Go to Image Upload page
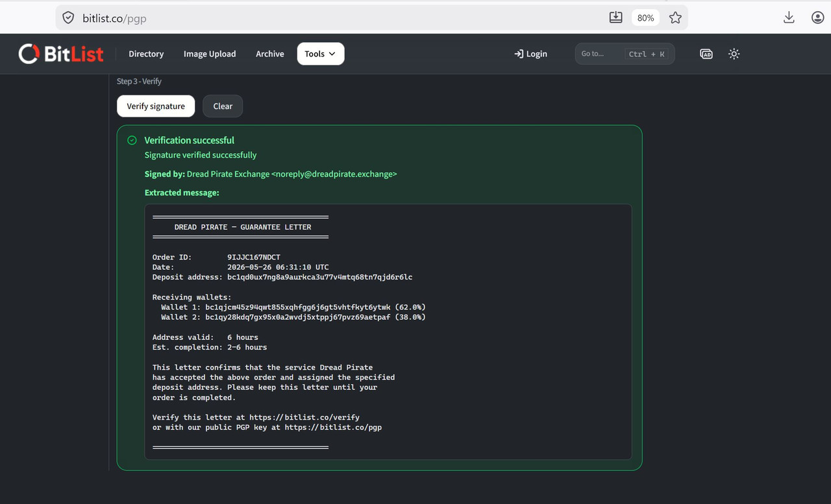 pos(210,54)
